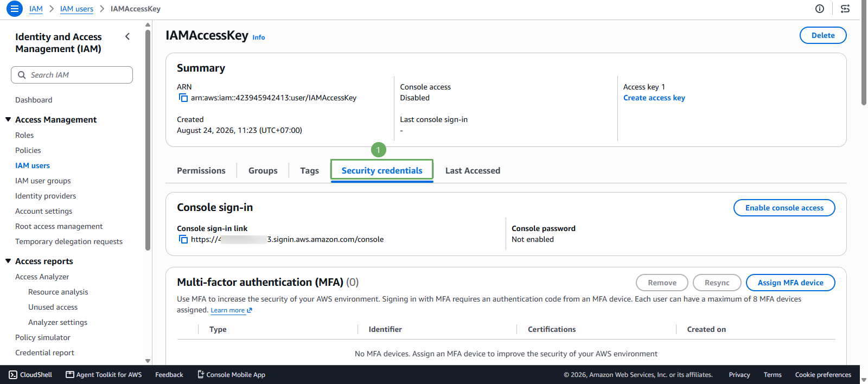This screenshot has width=868, height=384.
Task: Click the Create access key link
Action: (x=654, y=98)
